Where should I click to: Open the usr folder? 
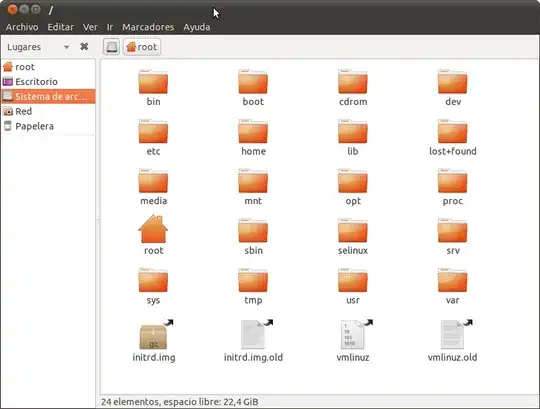click(x=353, y=280)
